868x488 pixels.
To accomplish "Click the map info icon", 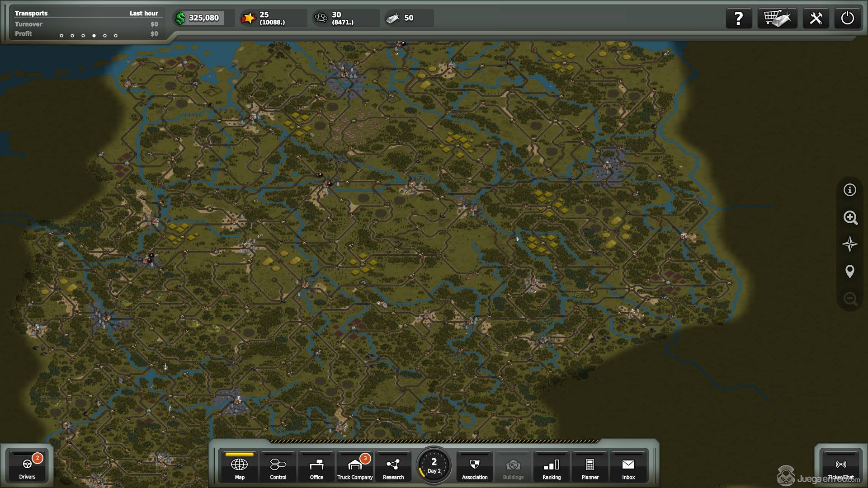I will pyautogui.click(x=850, y=190).
